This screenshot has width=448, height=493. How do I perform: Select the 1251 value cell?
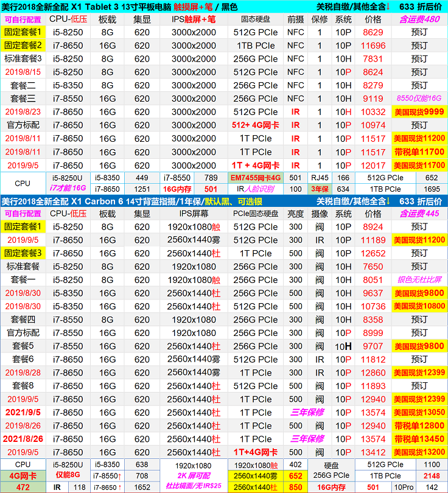(142, 189)
